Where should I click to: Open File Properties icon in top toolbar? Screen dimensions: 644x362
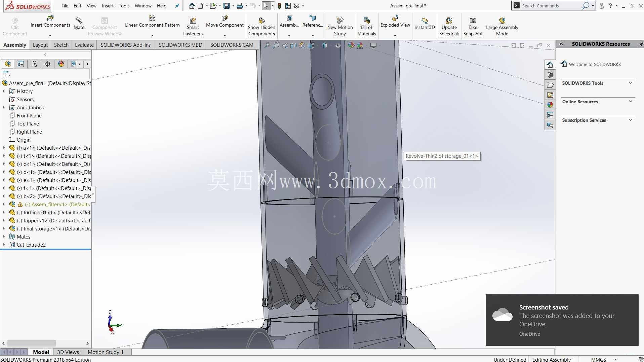288,6
